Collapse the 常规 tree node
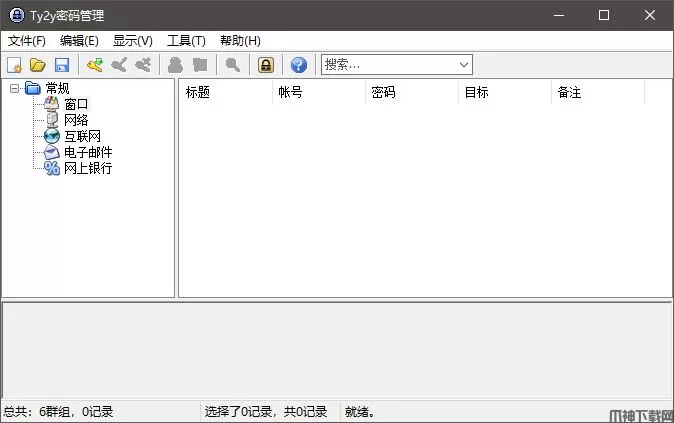The image size is (674, 423). (x=14, y=88)
